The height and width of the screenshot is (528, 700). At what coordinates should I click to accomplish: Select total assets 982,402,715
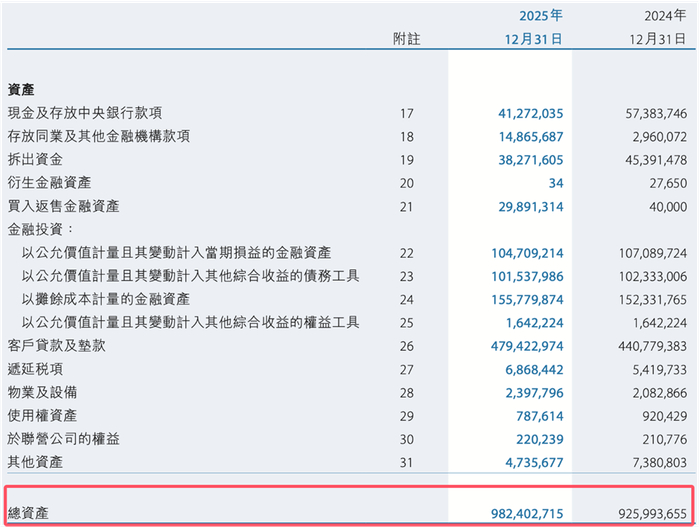(527, 514)
